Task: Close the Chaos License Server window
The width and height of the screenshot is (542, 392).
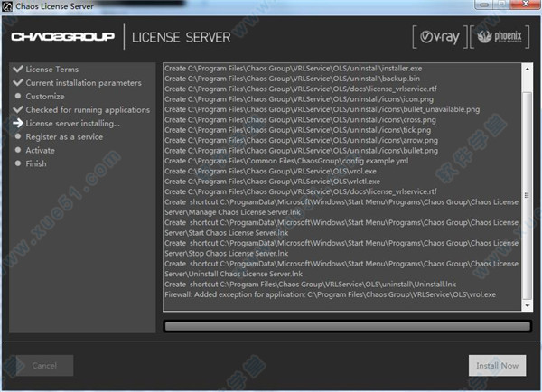Action: coord(526,5)
